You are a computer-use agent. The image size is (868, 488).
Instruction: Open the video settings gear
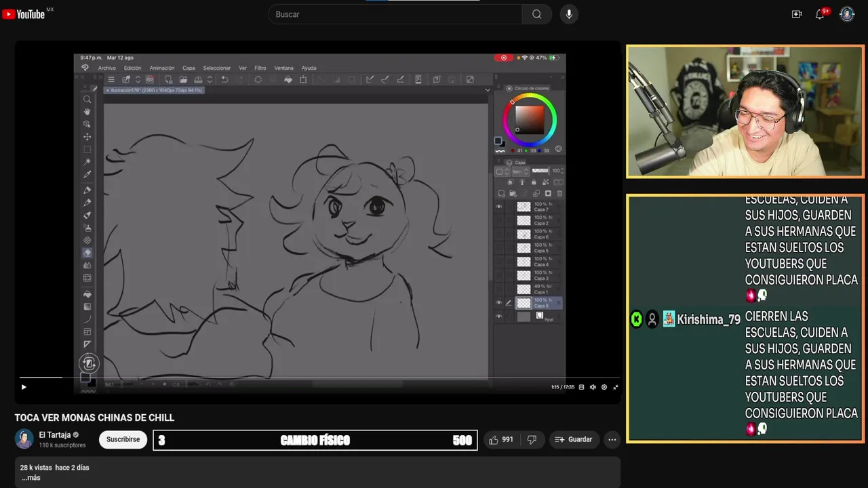click(x=604, y=387)
